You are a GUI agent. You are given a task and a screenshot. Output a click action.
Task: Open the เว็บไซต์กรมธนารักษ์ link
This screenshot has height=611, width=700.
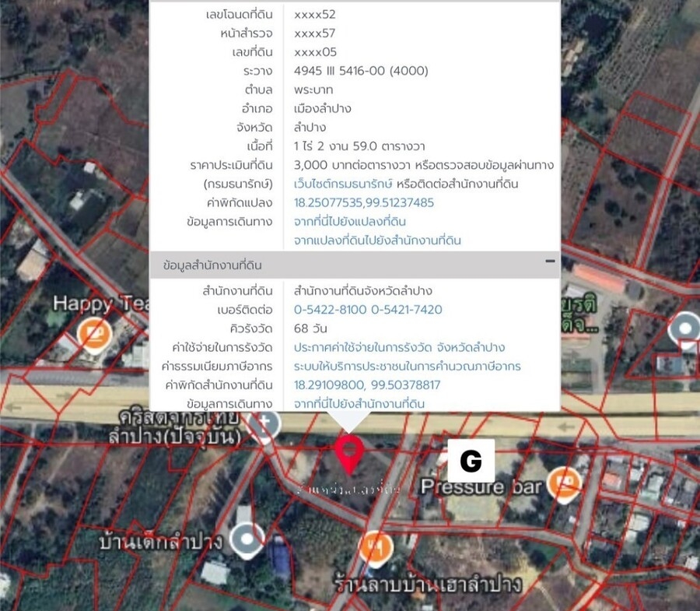(343, 184)
